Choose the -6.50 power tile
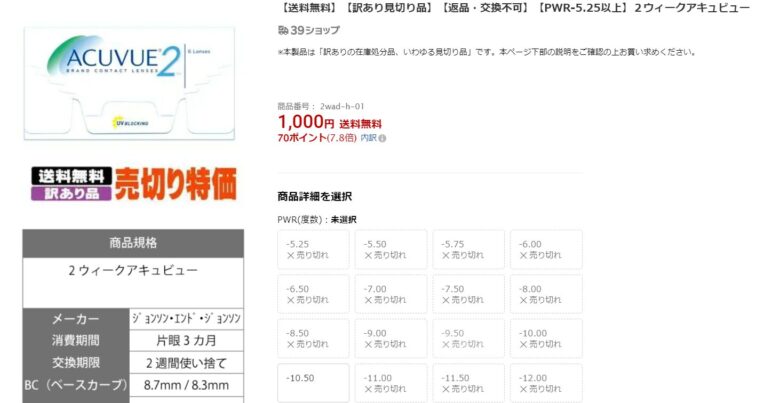 313,293
